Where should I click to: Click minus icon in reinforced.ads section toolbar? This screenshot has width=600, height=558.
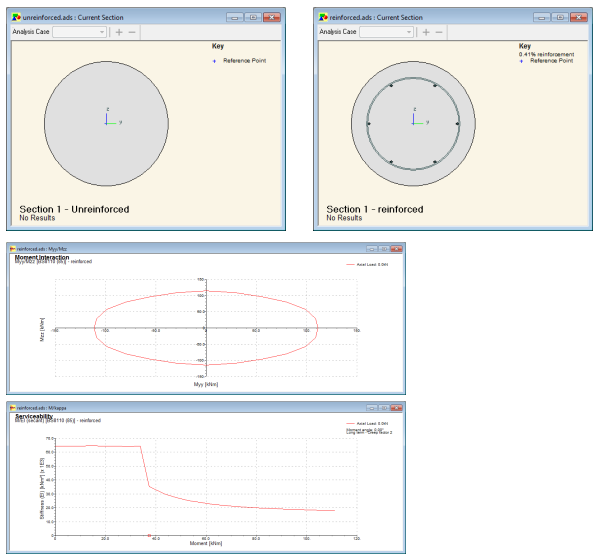(440, 32)
